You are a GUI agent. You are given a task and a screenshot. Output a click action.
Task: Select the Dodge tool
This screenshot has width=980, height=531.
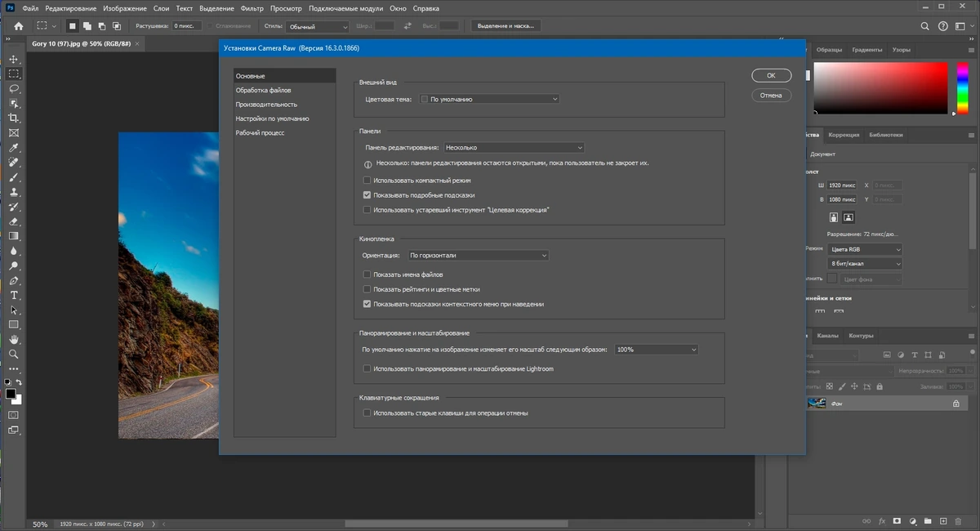[14, 265]
